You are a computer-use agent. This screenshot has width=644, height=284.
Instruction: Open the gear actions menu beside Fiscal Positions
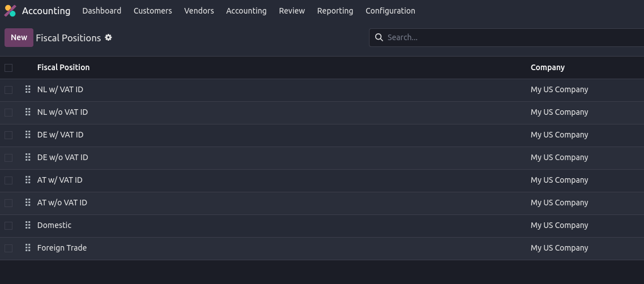tap(109, 37)
